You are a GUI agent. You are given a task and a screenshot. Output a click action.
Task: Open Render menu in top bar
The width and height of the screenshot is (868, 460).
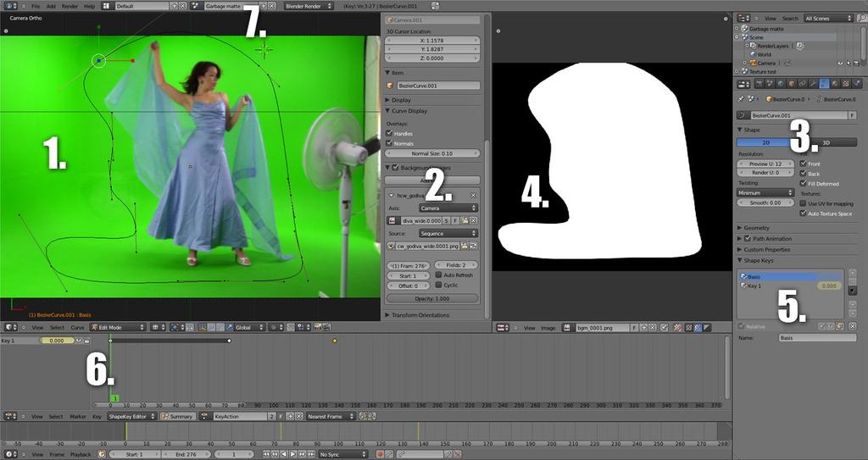coord(70,6)
